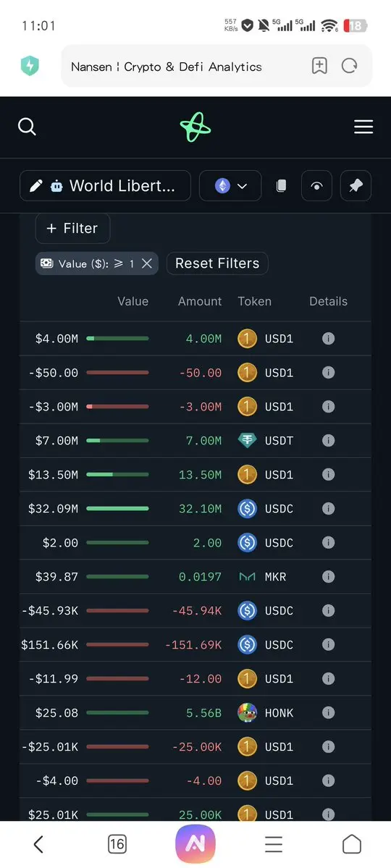Screen dimensions: 391x868
Task: Click the $32.09M value bar
Action: [x=117, y=509]
